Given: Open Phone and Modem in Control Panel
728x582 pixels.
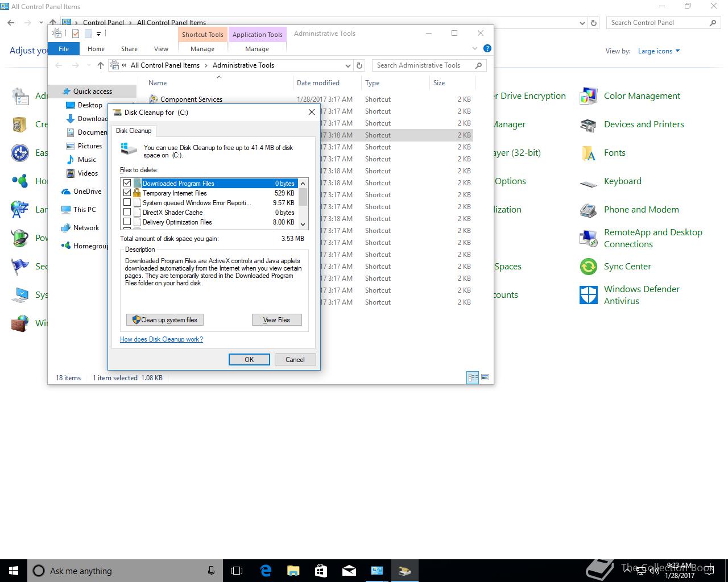Looking at the screenshot, I should pyautogui.click(x=630, y=210).
